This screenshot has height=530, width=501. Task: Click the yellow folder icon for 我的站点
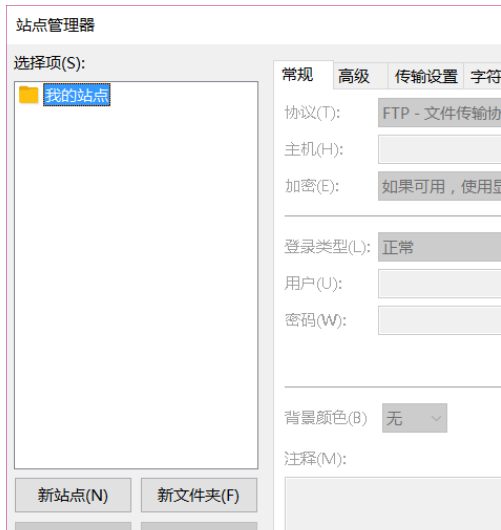pos(28,95)
